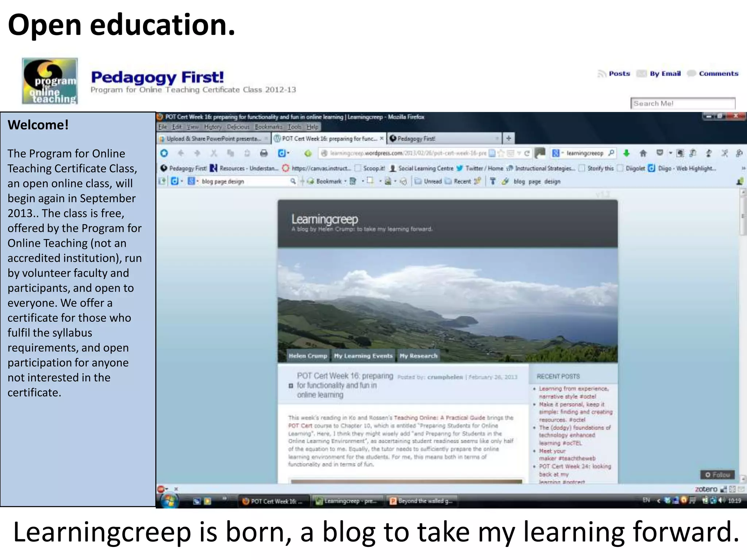Open dropdown next to Diigo navigation icon
Image resolution: width=747 pixels, height=560 pixels.
coord(288,153)
